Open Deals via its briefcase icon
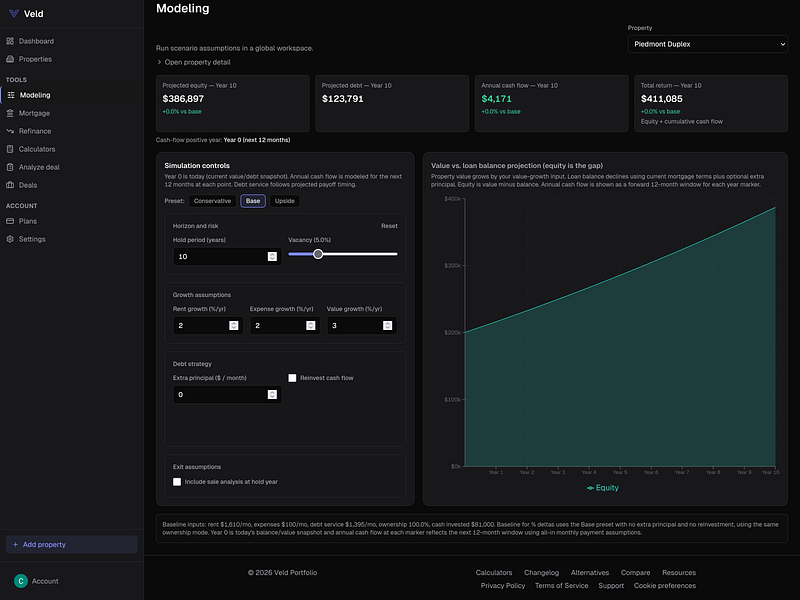Viewport: 800px width, 600px height. (x=10, y=185)
